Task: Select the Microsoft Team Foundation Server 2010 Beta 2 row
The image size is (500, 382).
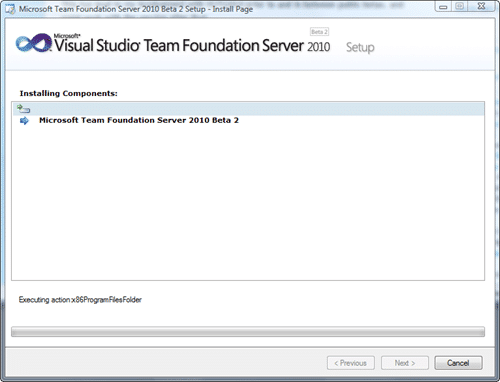Action: [x=248, y=120]
